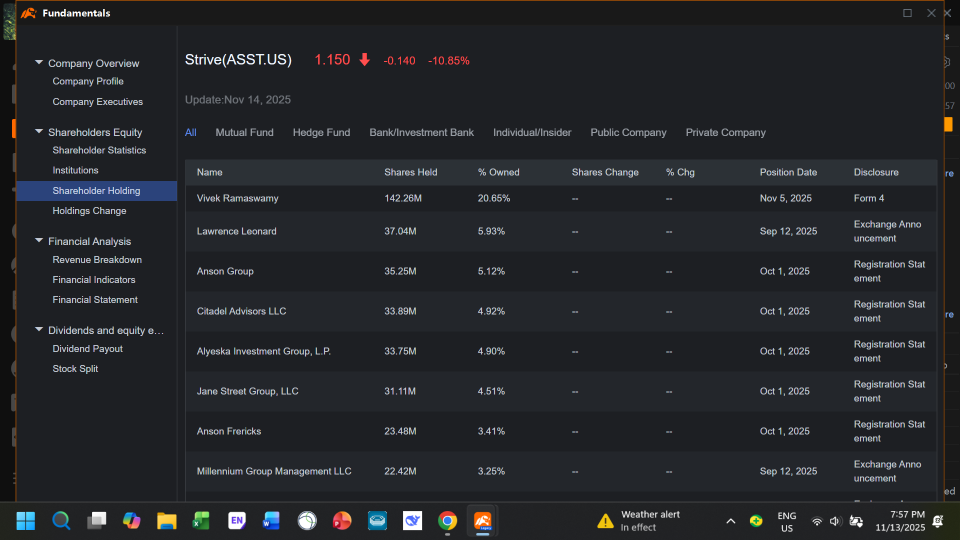
Task: Open Task View in taskbar
Action: coord(96,521)
